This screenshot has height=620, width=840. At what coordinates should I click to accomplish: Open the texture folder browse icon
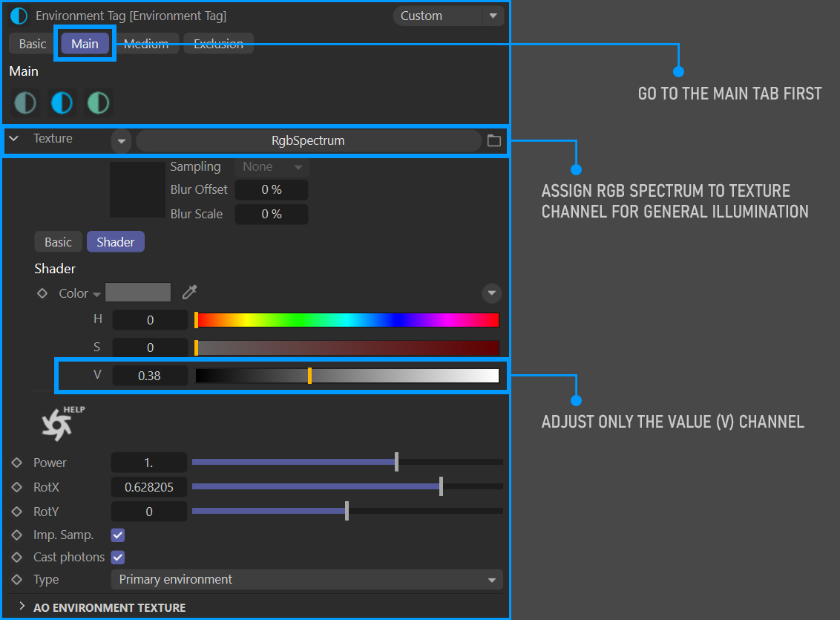(494, 140)
